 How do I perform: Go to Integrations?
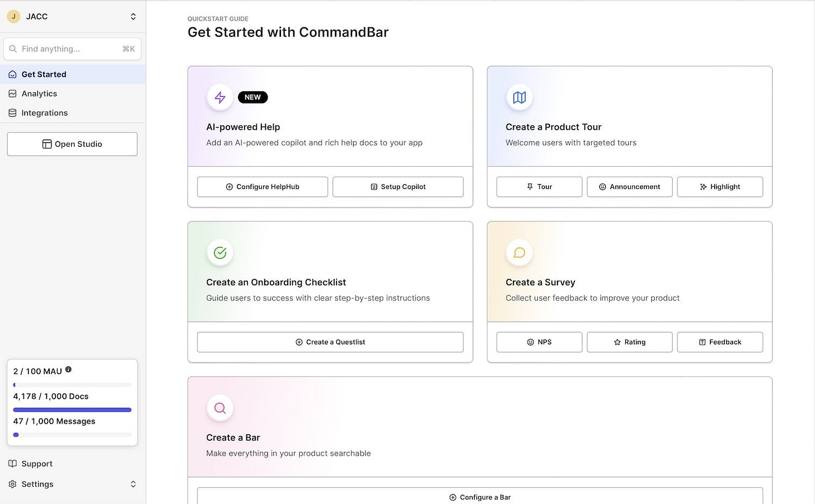click(73, 113)
